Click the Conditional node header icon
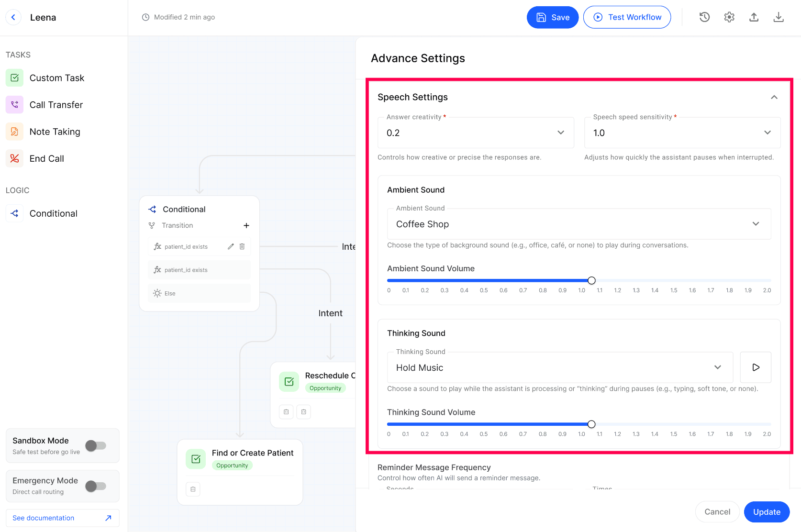This screenshot has width=801, height=532. click(x=153, y=209)
